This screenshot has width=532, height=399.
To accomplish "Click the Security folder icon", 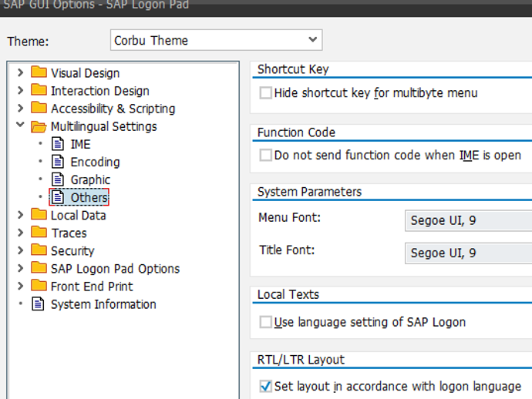I will tap(39, 250).
